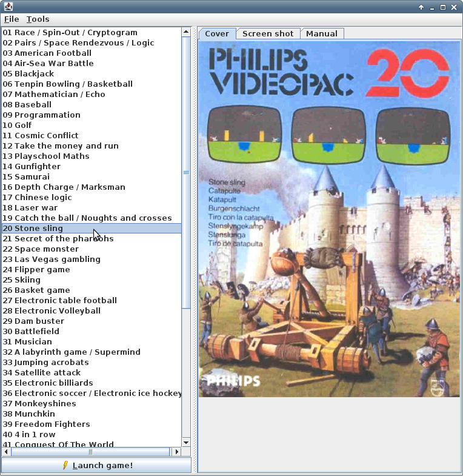This screenshot has height=476, width=463.
Task: Select '10 Golf'
Action: pos(92,126)
